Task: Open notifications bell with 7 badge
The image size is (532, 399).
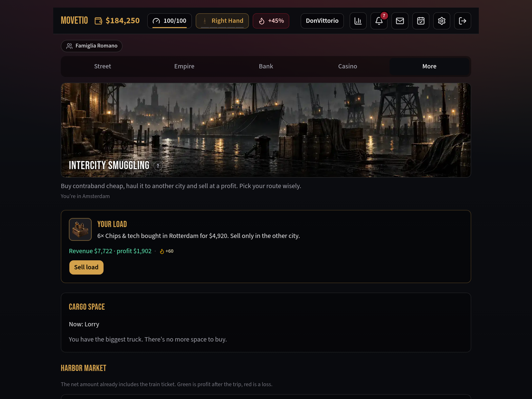Action: [x=379, y=21]
